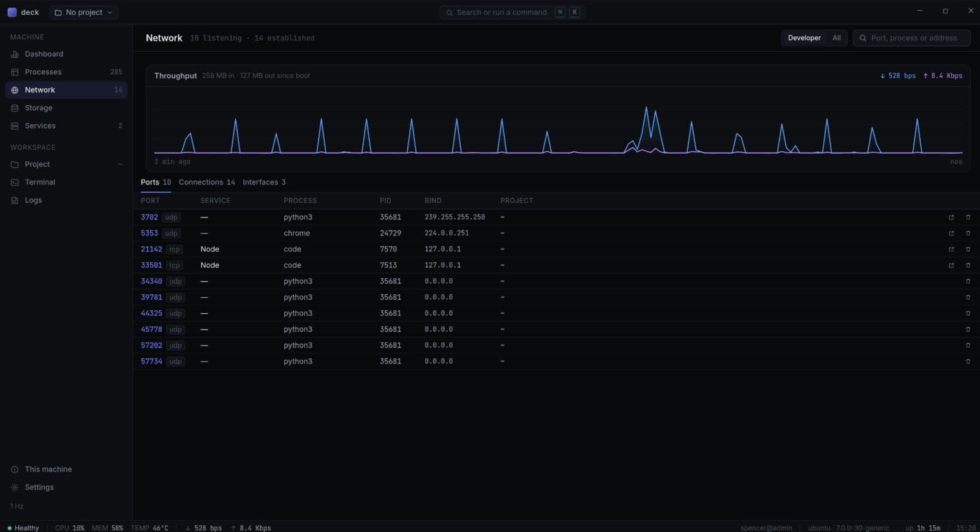The image size is (980, 532).
Task: Click trash icon for port 57202
Action: pos(968,345)
